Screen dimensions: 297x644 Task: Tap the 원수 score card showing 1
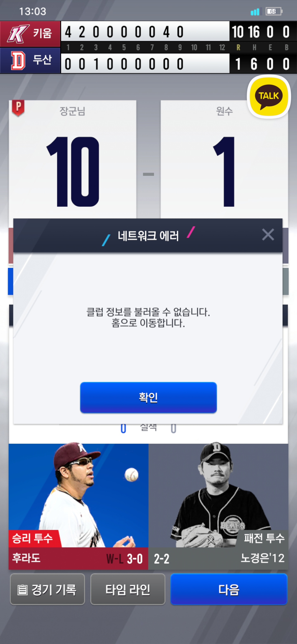click(x=224, y=160)
